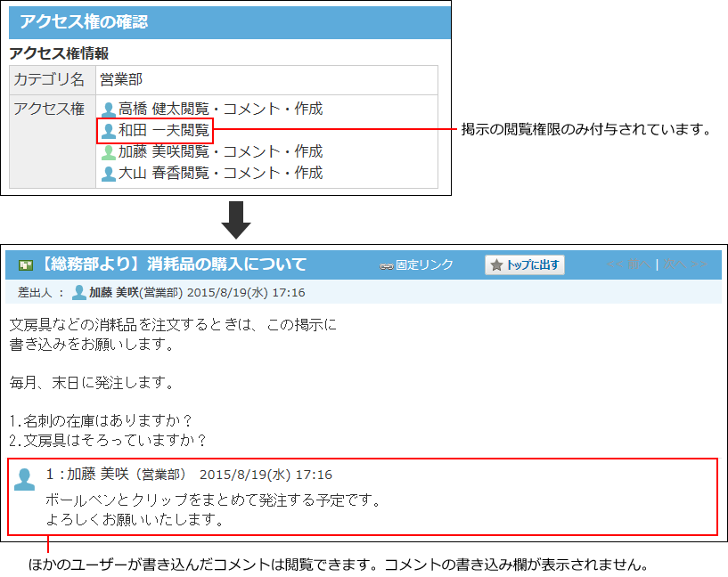Image resolution: width=728 pixels, height=577 pixels.
Task: Click アクセス権 label cell
Action: point(53,142)
